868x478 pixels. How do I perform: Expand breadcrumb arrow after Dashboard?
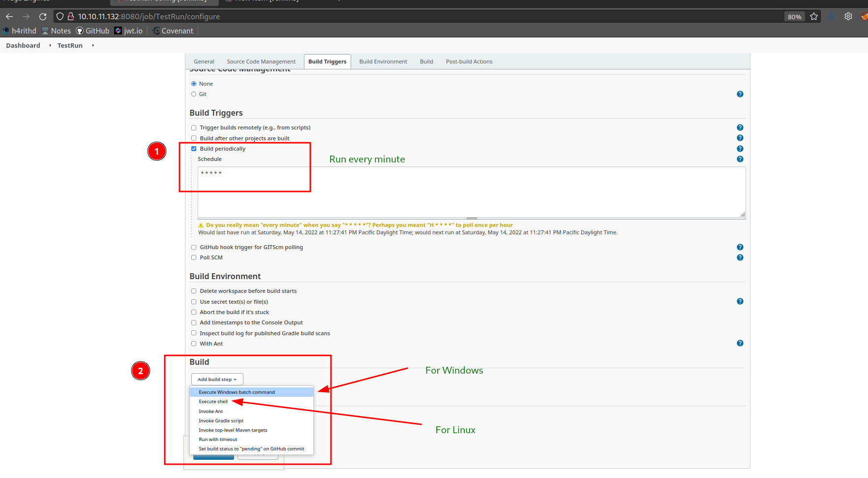[x=50, y=45]
